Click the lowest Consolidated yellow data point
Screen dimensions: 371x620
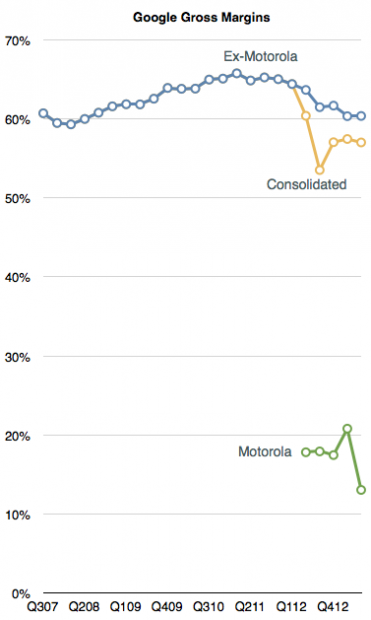[320, 170]
